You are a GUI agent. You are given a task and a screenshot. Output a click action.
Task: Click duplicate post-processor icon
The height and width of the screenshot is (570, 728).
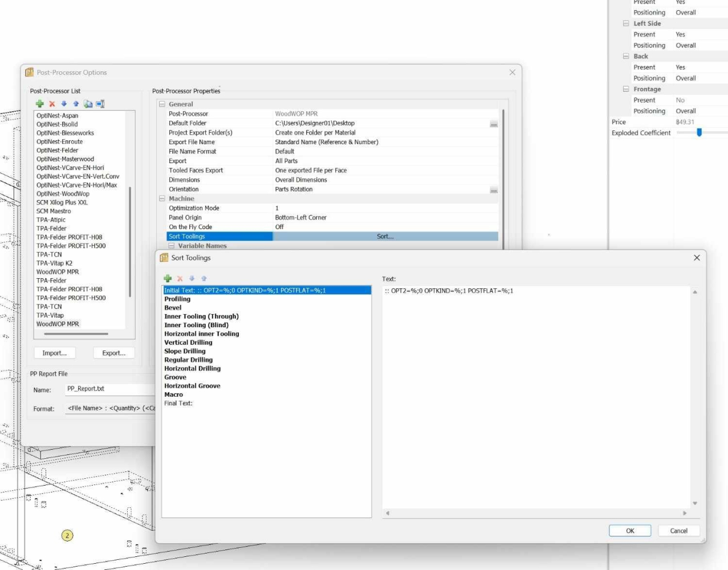pyautogui.click(x=88, y=104)
